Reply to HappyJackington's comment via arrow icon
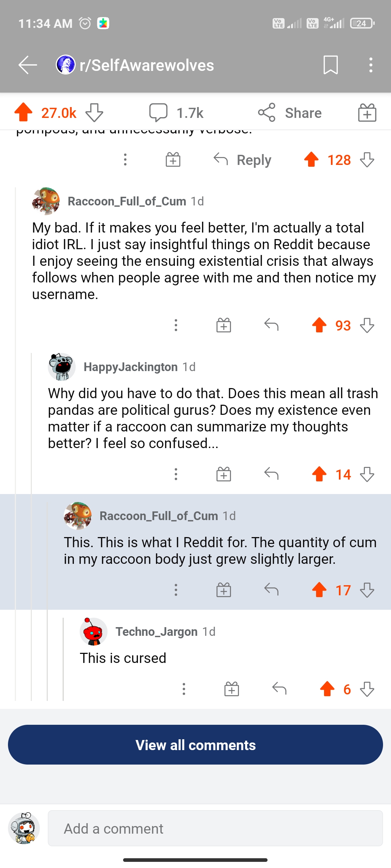391x868 pixels. coord(271,474)
